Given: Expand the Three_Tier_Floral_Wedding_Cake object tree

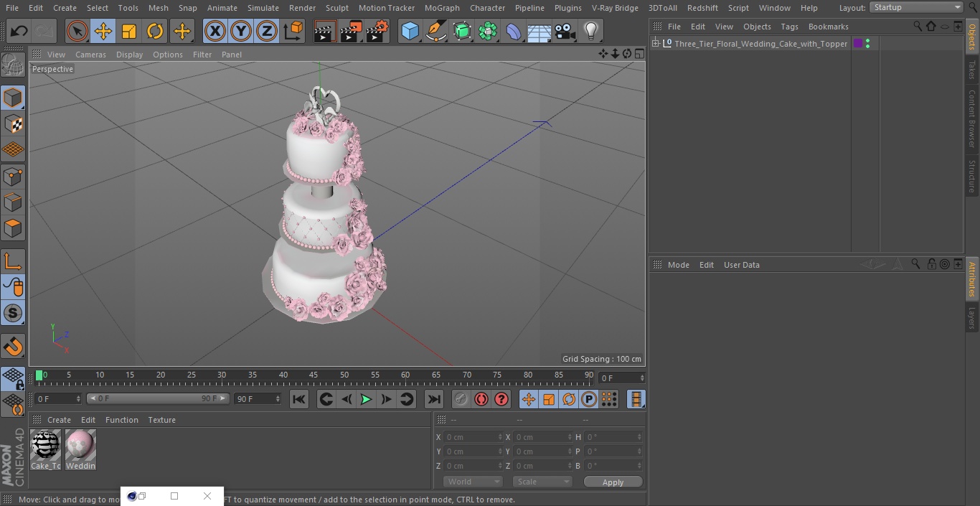Looking at the screenshot, I should [x=656, y=44].
